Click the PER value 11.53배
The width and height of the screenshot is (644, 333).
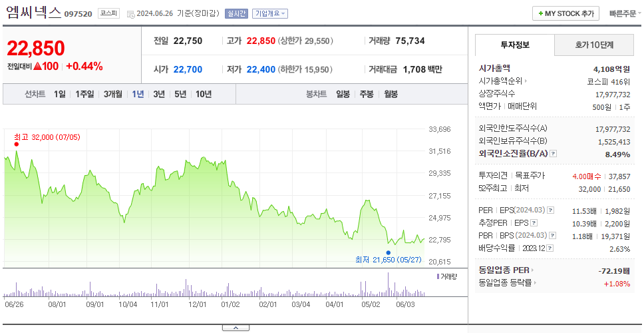click(x=584, y=211)
